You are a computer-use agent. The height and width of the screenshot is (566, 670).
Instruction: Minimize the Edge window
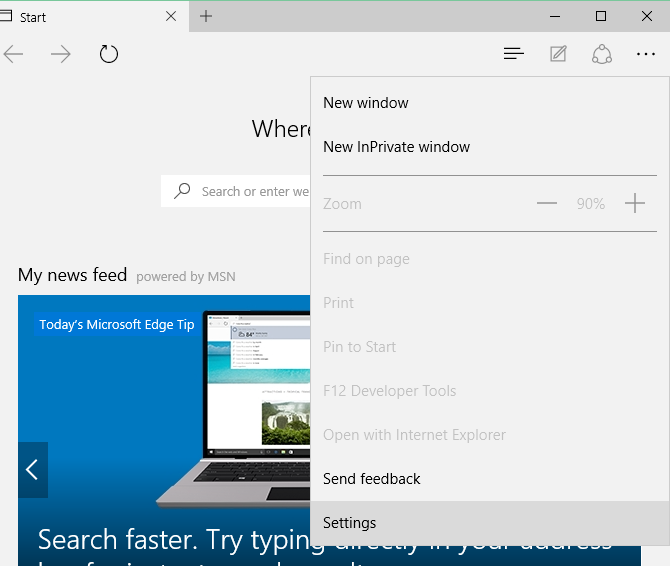pyautogui.click(x=555, y=16)
